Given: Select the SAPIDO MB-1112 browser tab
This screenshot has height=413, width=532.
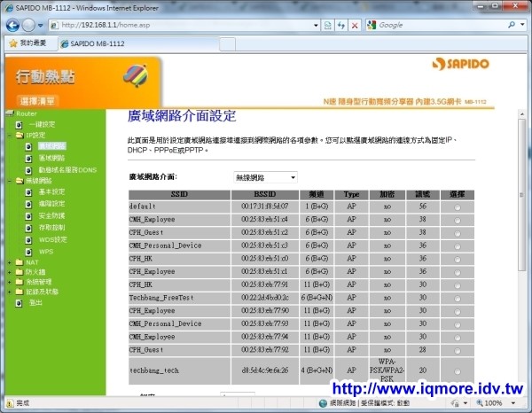Looking at the screenshot, I should 138,43.
